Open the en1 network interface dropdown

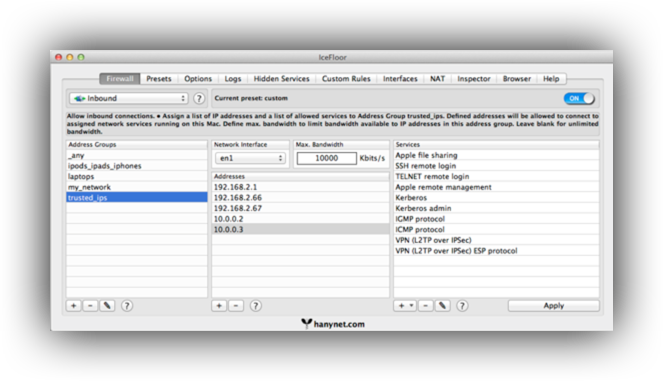(250, 158)
